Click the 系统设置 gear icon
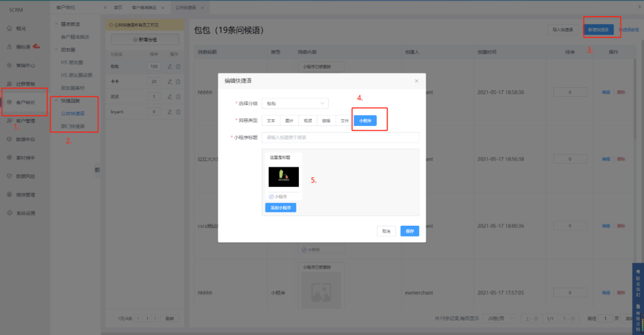Screen dimensions: 644x335 (10, 213)
